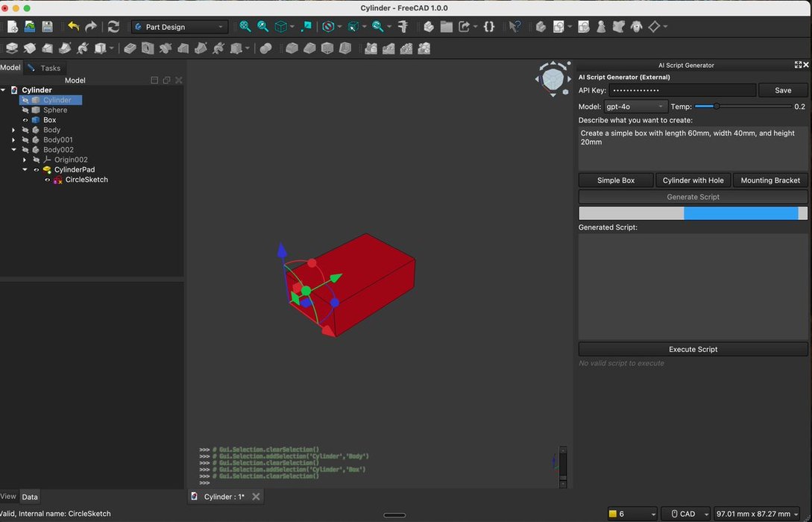
Task: Hide CircleSketch using its eye icon
Action: (48, 180)
